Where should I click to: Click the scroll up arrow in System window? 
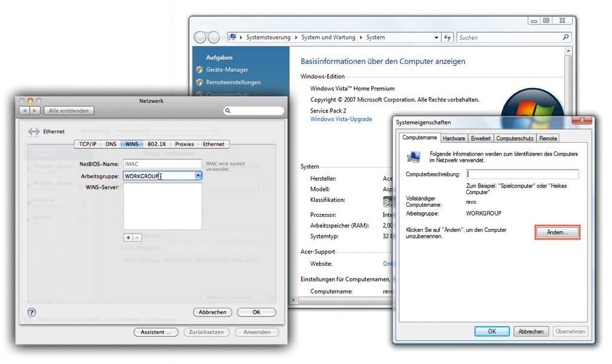tap(568, 51)
